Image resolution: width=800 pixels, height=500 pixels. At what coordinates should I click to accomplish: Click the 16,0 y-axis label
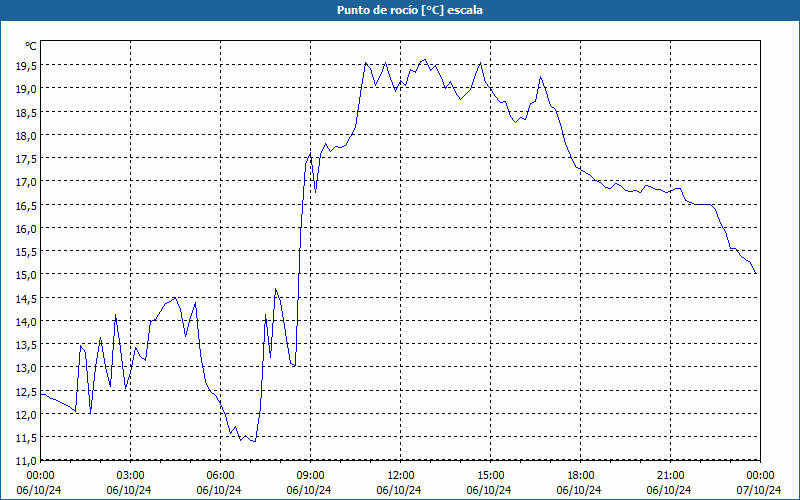[x=26, y=228]
